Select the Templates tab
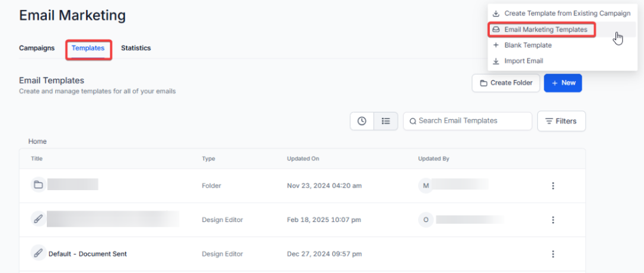Image resolution: width=644 pixels, height=273 pixels. pos(88,48)
